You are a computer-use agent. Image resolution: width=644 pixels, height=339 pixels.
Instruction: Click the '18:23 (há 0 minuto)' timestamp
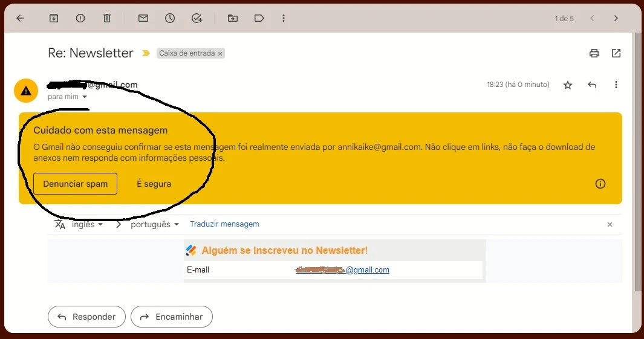click(518, 85)
